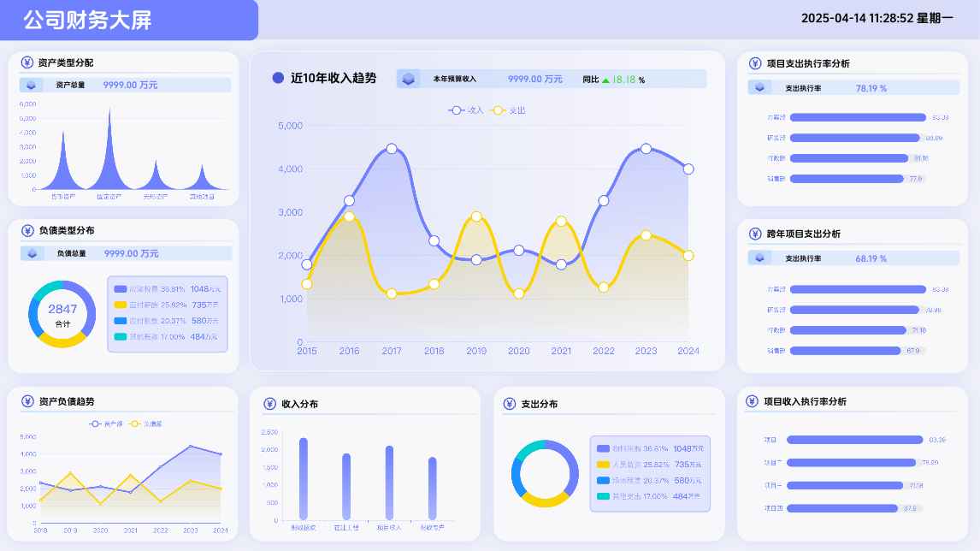Image resolution: width=980 pixels, height=551 pixels.
Task: Toggle 负债额 legend in 资产负债趋势 chart
Action: [x=146, y=424]
